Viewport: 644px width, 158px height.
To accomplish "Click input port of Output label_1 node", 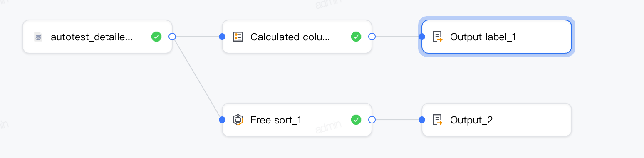I will tap(422, 37).
